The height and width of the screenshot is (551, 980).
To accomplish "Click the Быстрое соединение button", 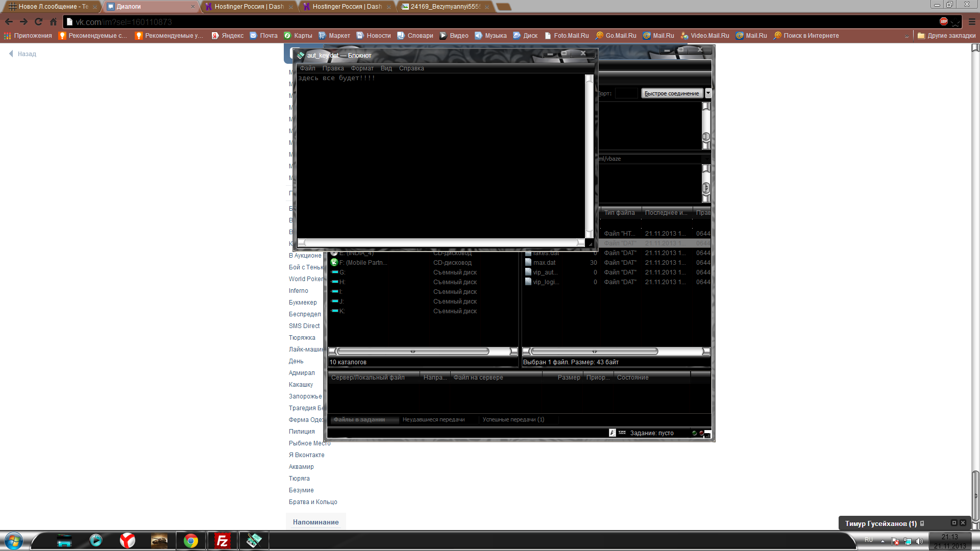I will 671,93.
